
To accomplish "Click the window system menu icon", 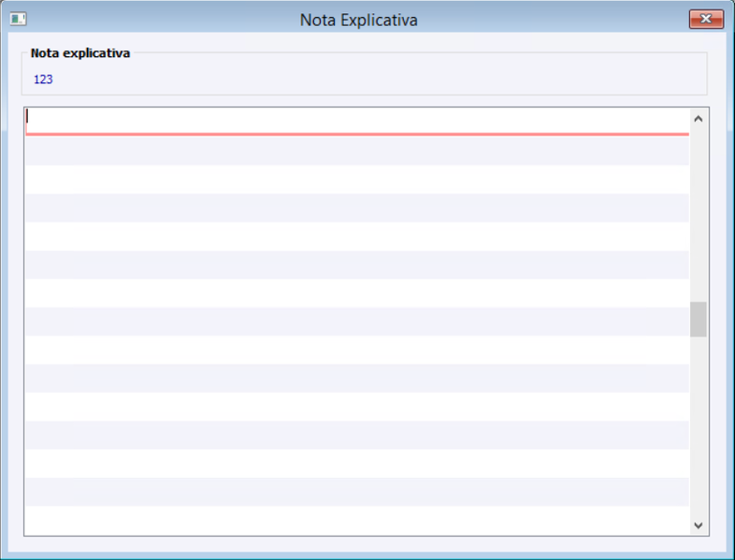I will [x=19, y=20].
